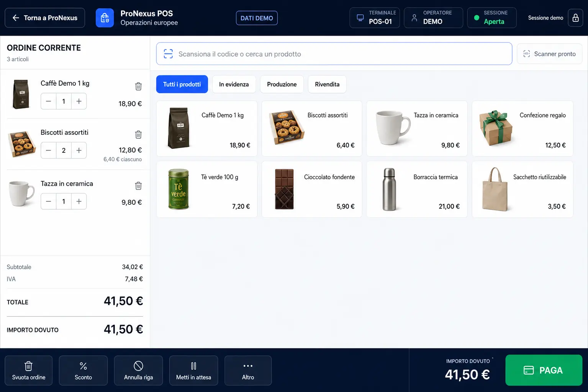Switch to the In evidenza tab
Image resolution: width=588 pixels, height=392 pixels.
coord(234,84)
